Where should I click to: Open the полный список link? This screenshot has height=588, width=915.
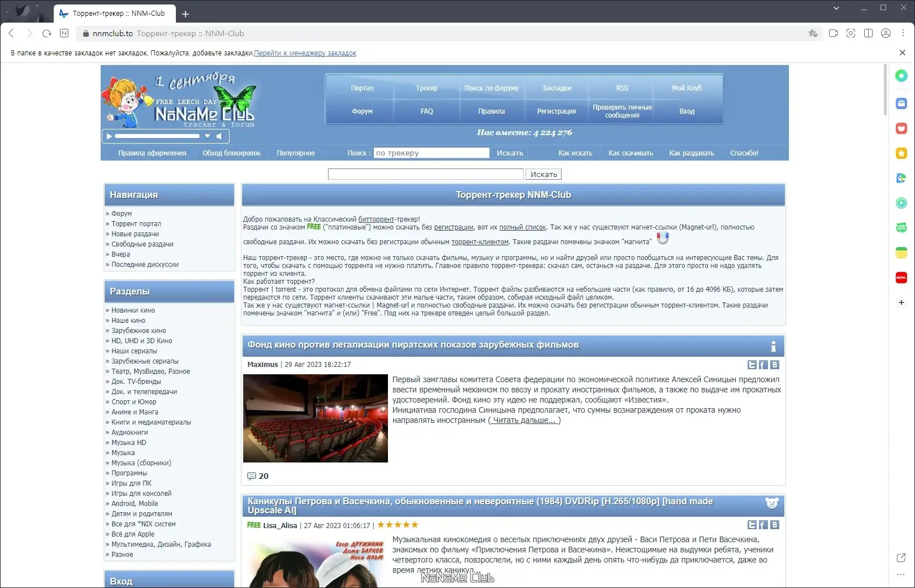tap(523, 227)
